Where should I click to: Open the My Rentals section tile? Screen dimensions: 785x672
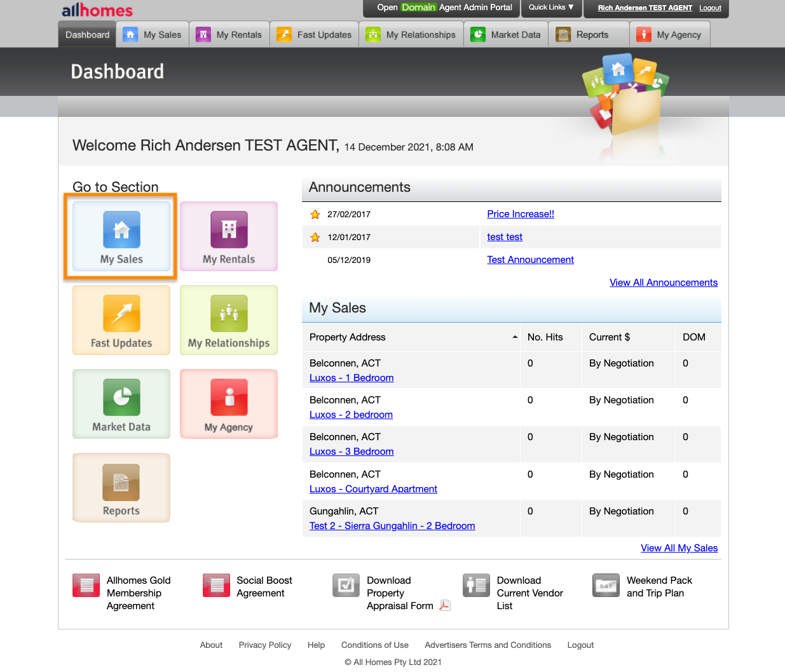229,236
